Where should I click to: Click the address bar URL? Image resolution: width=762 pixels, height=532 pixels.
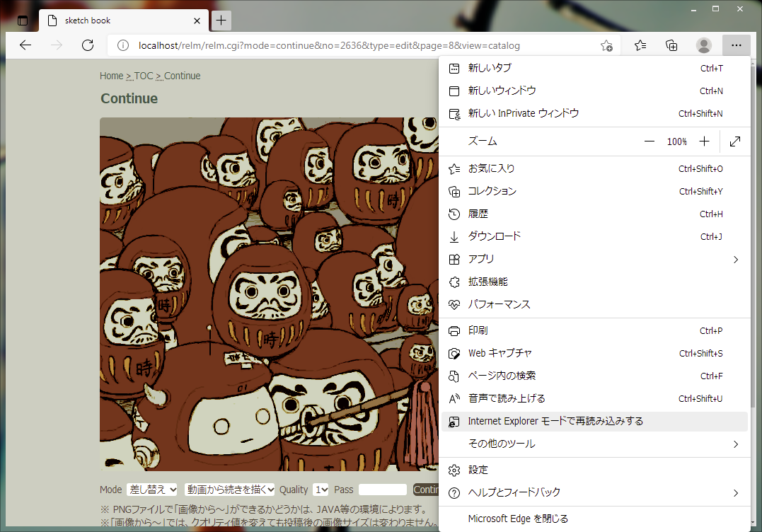click(x=329, y=46)
